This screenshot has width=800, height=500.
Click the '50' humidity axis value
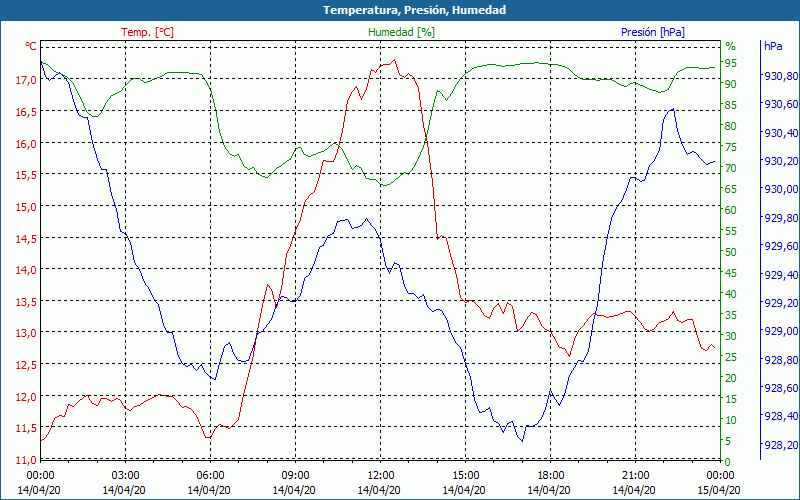731,252
